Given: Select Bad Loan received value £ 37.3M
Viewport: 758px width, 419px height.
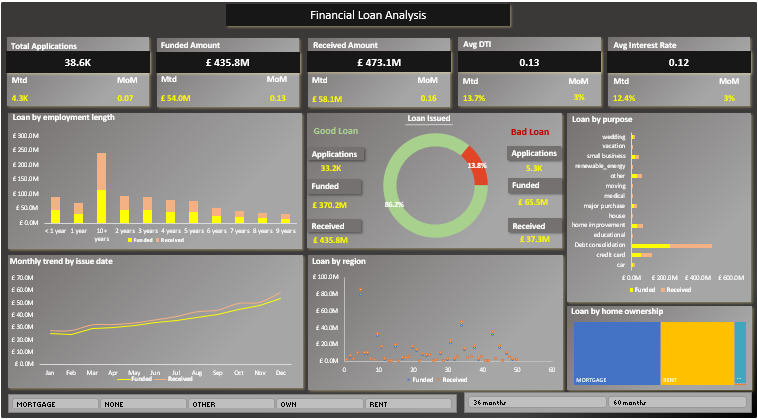Looking at the screenshot, I should point(535,239).
